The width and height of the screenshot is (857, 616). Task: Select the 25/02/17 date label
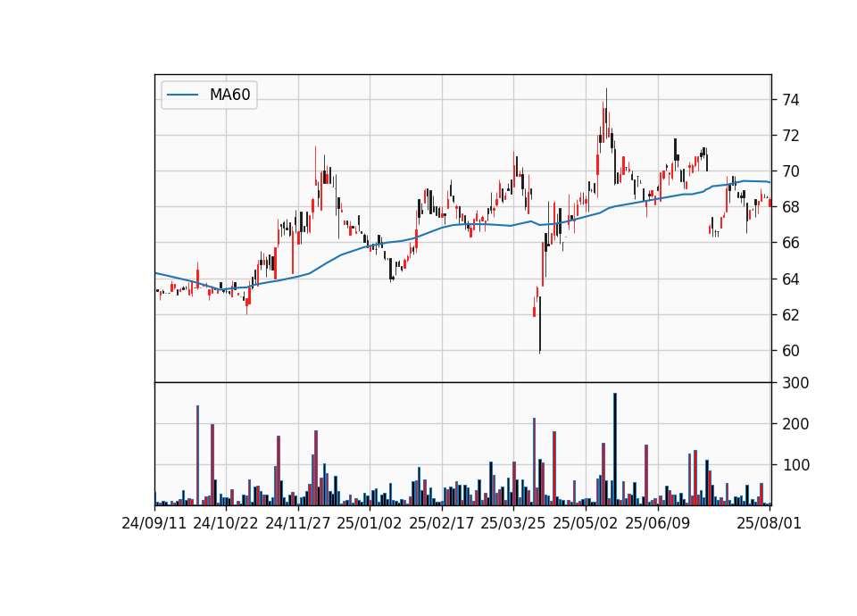click(442, 523)
